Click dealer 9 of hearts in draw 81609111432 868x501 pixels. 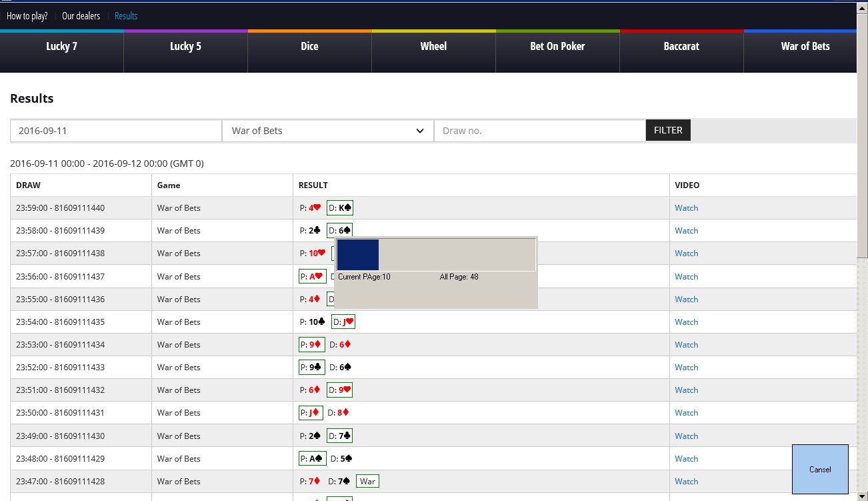(x=340, y=390)
